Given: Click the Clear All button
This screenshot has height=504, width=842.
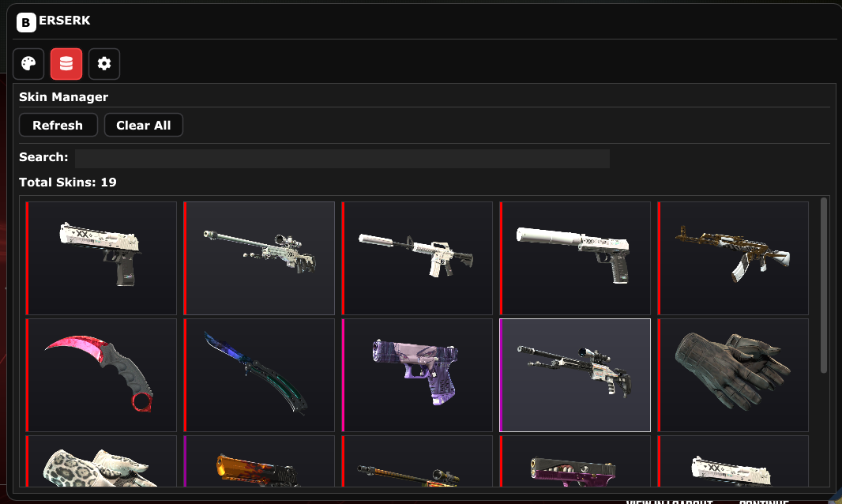Looking at the screenshot, I should [x=144, y=125].
